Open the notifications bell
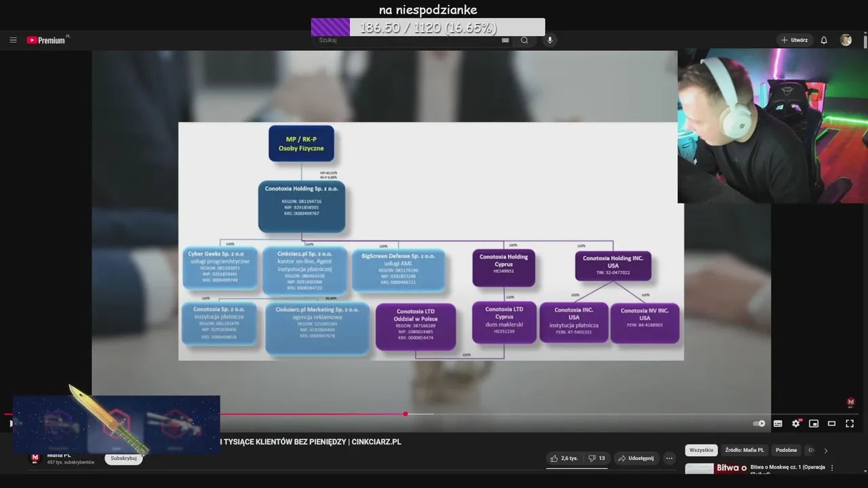 tap(824, 40)
